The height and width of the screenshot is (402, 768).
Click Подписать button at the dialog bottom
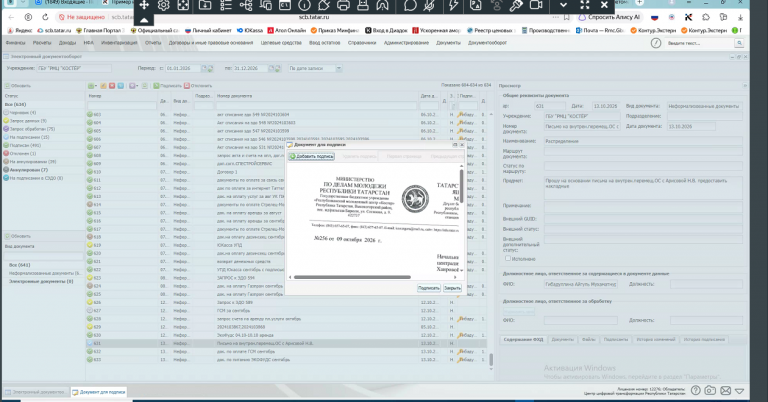click(429, 288)
